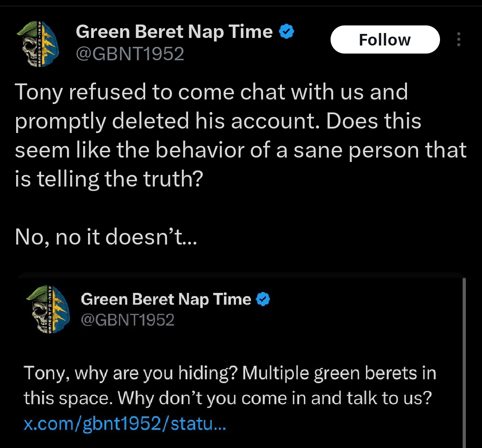This screenshot has height=448, width=482.
Task: Click 'is telling the truth?' text line
Action: (109, 178)
